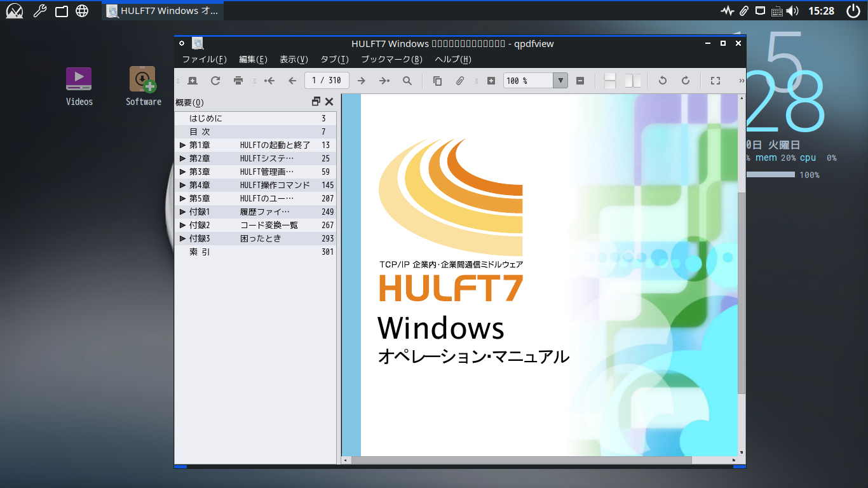Click コード変換一覧 in the outline

[x=269, y=225]
